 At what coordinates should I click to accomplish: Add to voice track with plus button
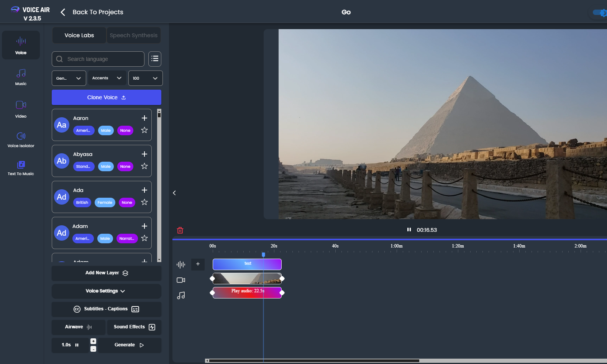pos(198,264)
